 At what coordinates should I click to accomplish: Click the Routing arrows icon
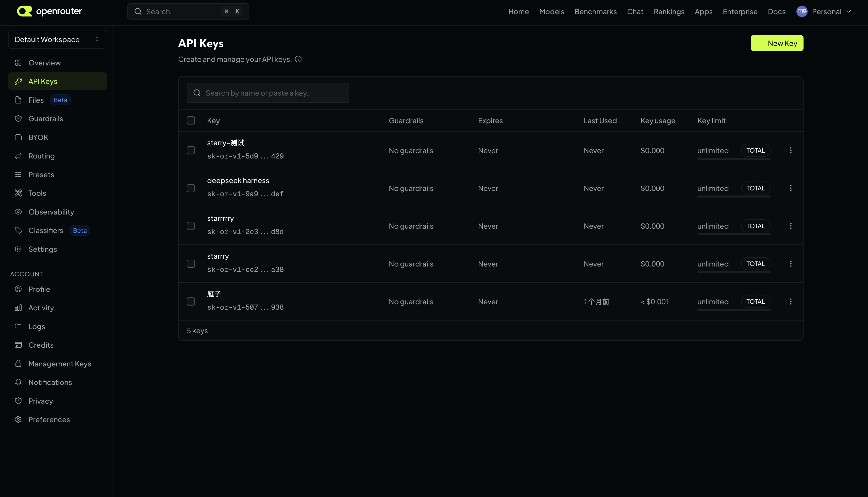(x=19, y=156)
